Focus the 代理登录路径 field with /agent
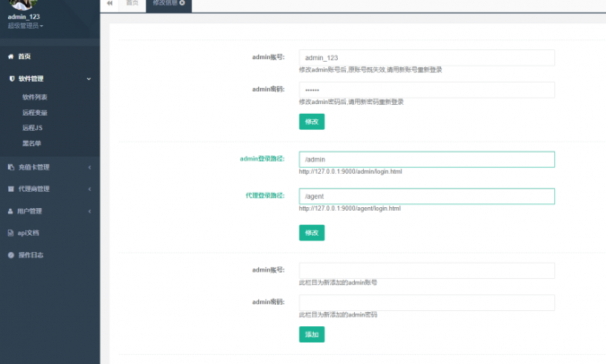The width and height of the screenshot is (606, 364). [427, 196]
